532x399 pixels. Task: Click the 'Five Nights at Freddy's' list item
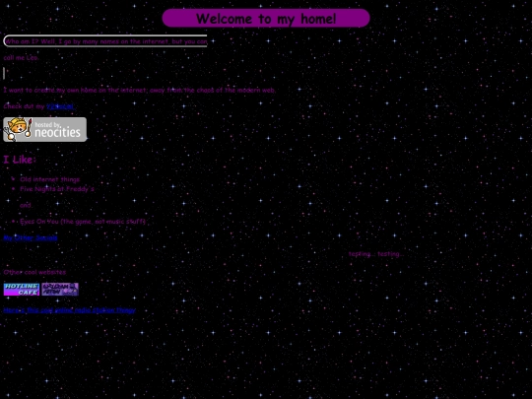point(57,189)
